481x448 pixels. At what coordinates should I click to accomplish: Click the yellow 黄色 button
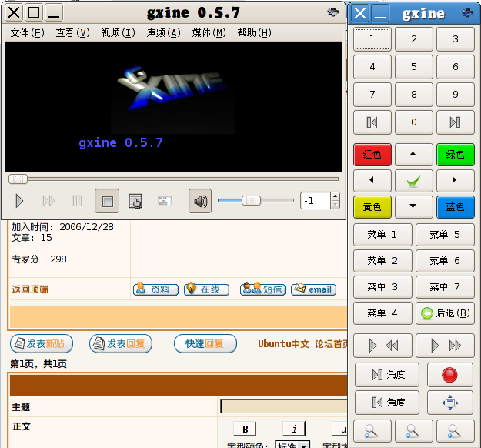372,207
